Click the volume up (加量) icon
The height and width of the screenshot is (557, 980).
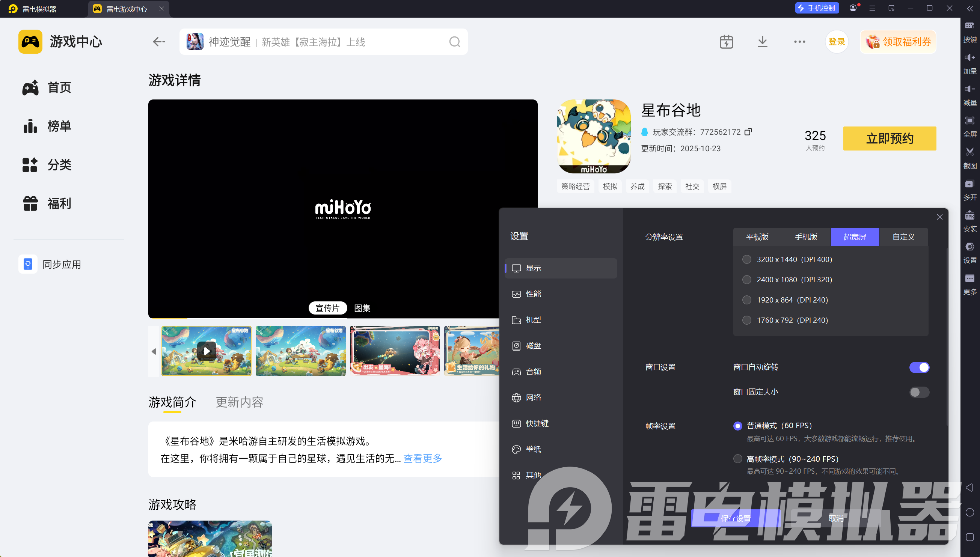coord(969,58)
